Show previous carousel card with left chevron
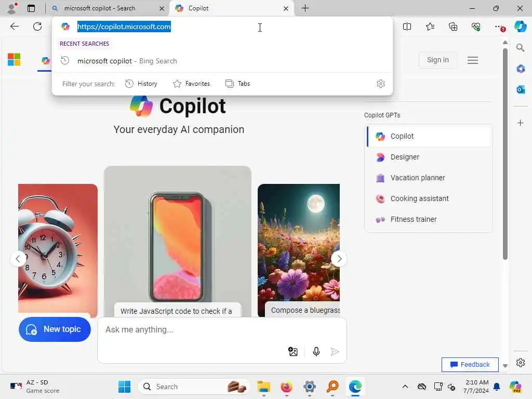532x399 pixels. [18, 259]
